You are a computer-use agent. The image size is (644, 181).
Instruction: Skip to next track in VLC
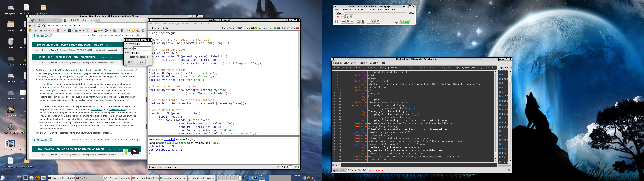pos(352,22)
